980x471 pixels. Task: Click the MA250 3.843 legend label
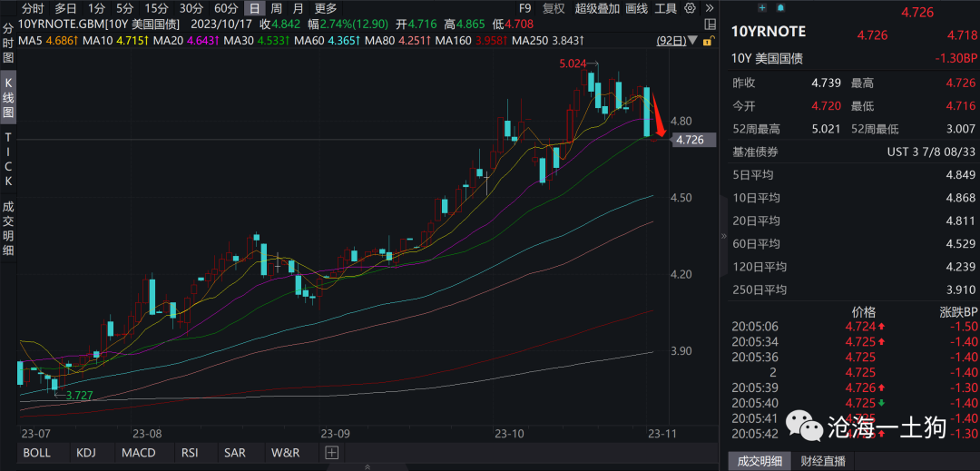[x=547, y=41]
